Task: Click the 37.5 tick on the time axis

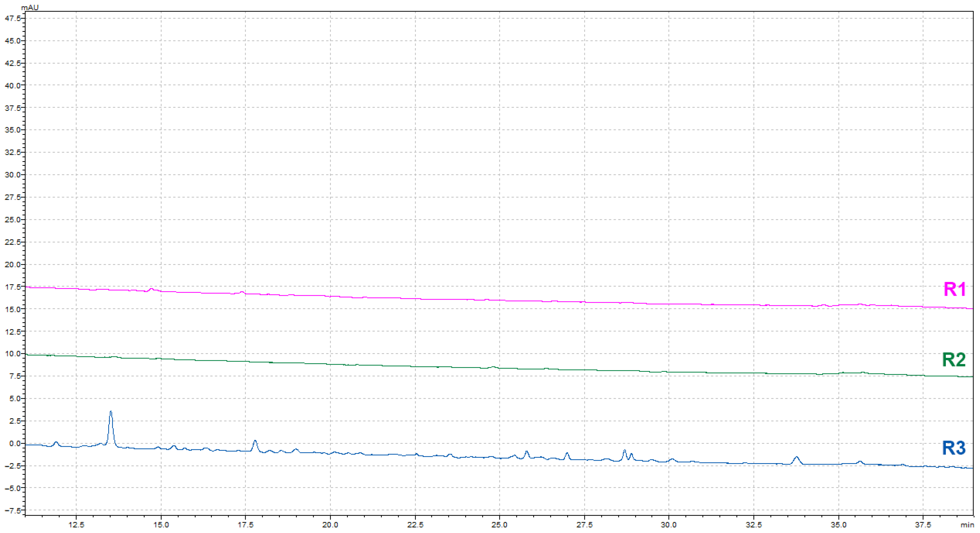Action: click(x=923, y=525)
